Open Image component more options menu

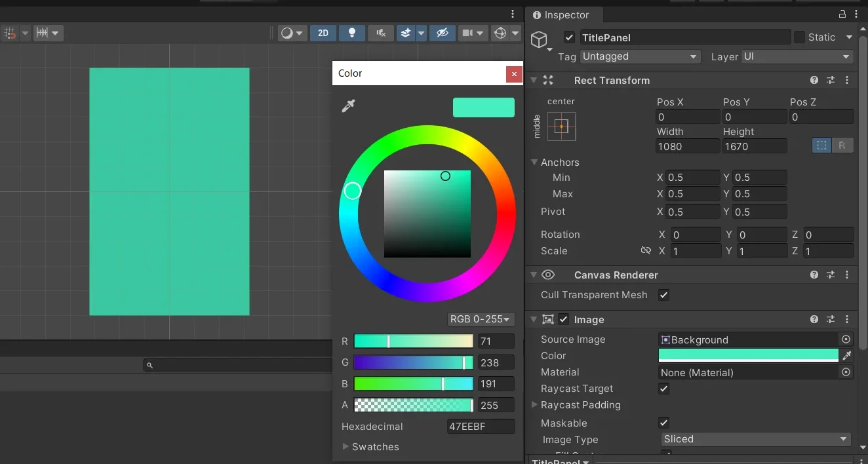coord(847,319)
